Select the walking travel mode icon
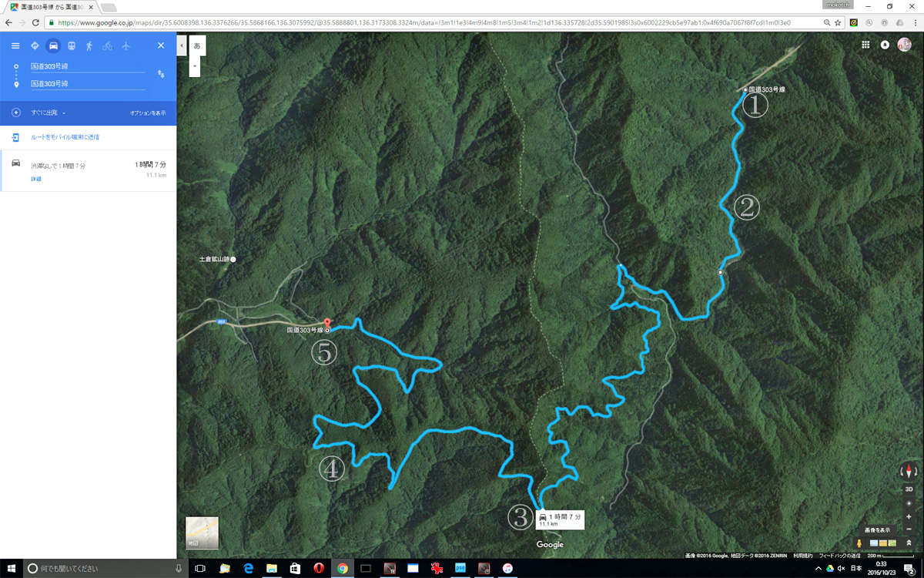The height and width of the screenshot is (578, 924). [x=89, y=45]
